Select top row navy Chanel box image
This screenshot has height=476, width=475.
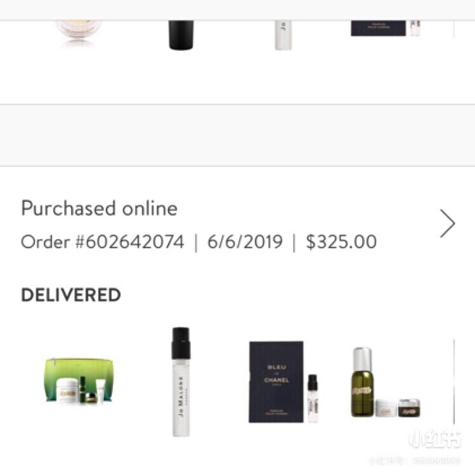378,28
